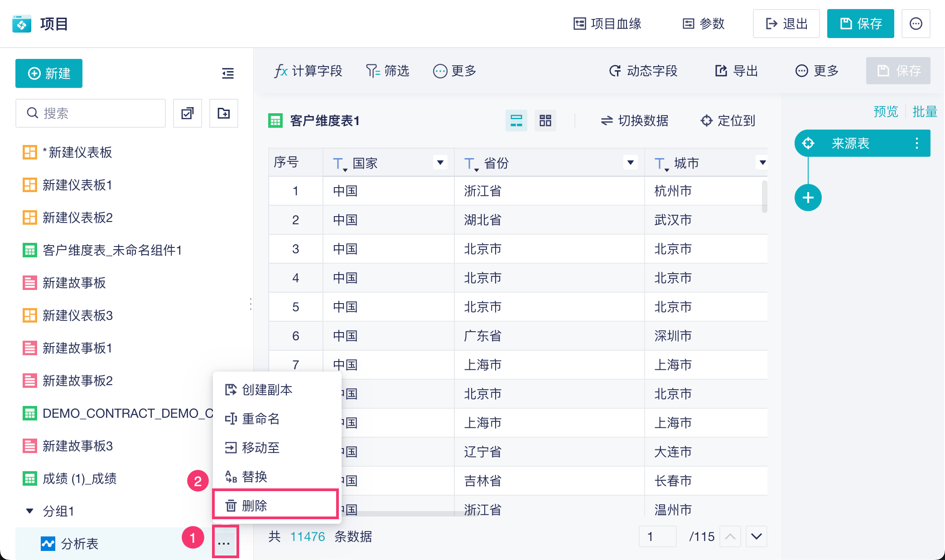Open the top-right circular more options icon
945x560 pixels.
(916, 24)
